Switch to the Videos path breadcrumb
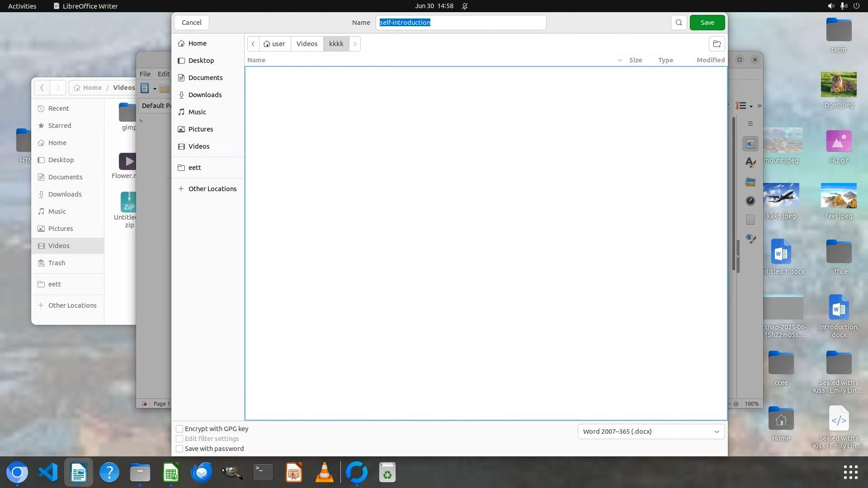This screenshot has height=488, width=868. click(x=307, y=44)
